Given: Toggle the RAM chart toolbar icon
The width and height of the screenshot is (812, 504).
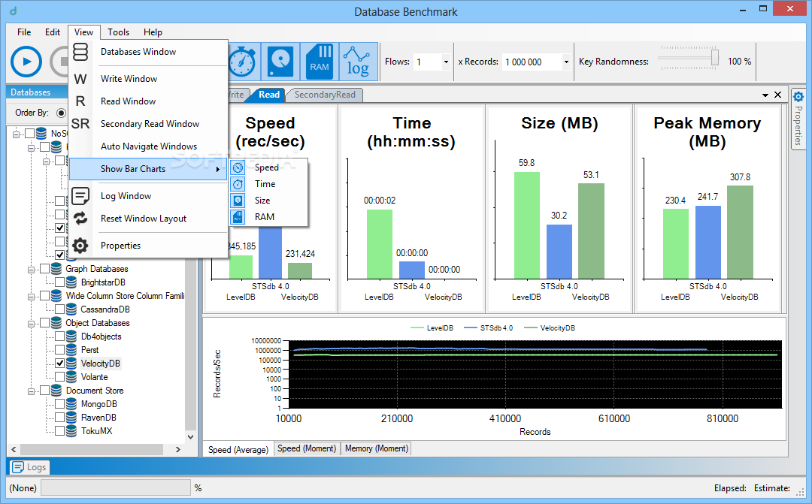Looking at the screenshot, I should pos(320,62).
